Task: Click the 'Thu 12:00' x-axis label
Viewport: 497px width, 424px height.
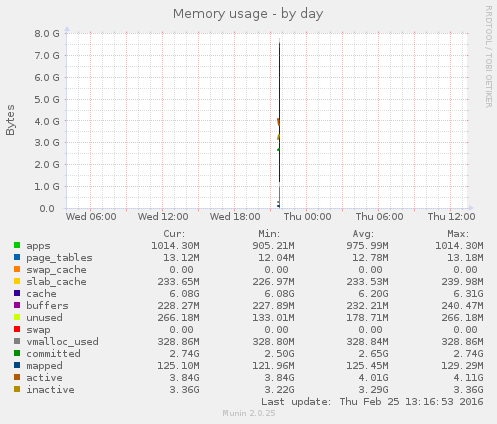Action: pyautogui.click(x=451, y=217)
